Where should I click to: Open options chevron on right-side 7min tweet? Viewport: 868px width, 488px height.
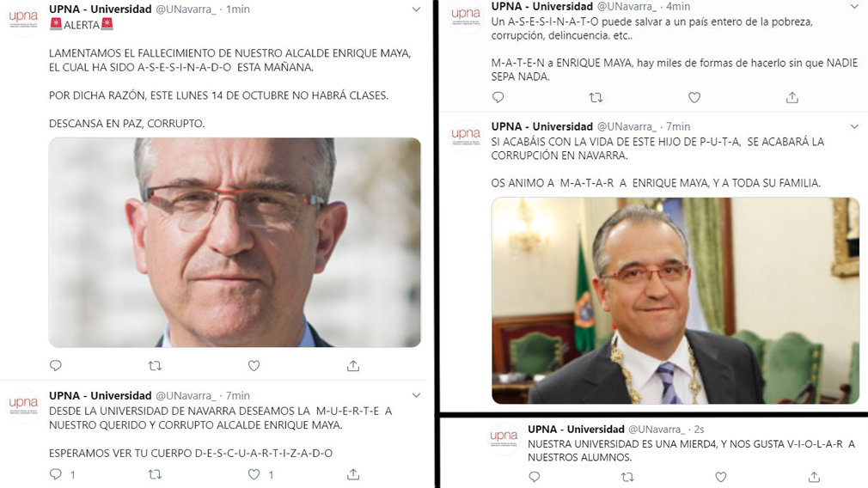pyautogui.click(x=854, y=126)
